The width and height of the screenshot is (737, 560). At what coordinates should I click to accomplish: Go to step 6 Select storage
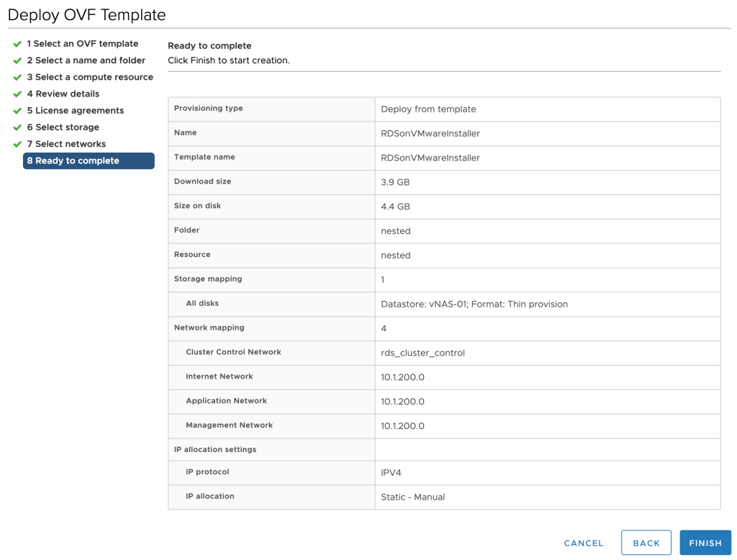pos(63,127)
